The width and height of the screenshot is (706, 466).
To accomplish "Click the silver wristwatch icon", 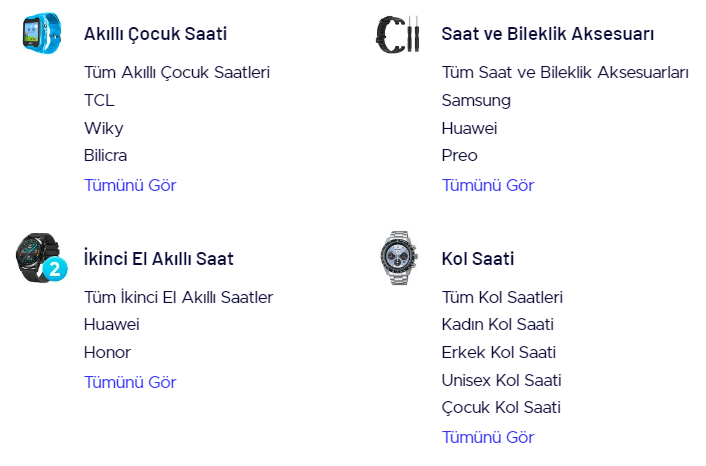I will [x=397, y=258].
